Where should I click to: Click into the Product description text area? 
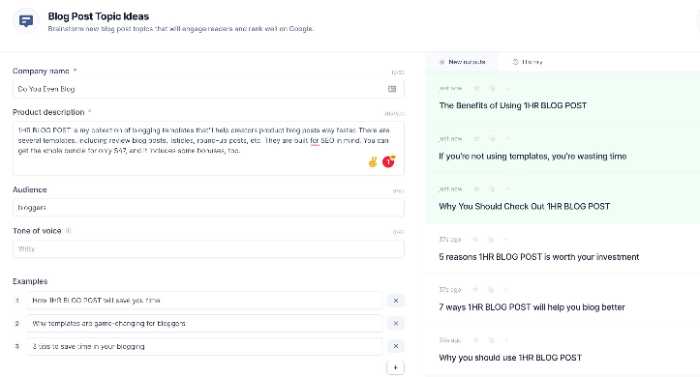point(208,148)
